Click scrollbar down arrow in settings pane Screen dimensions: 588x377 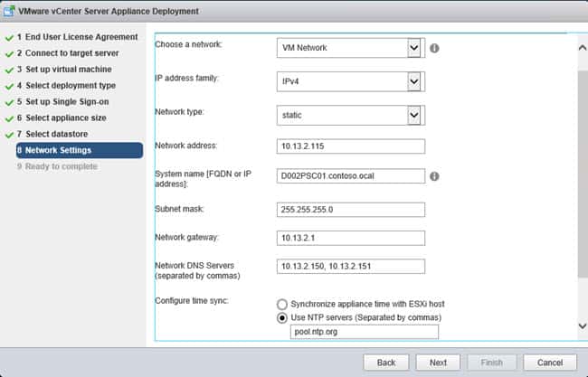click(x=583, y=326)
